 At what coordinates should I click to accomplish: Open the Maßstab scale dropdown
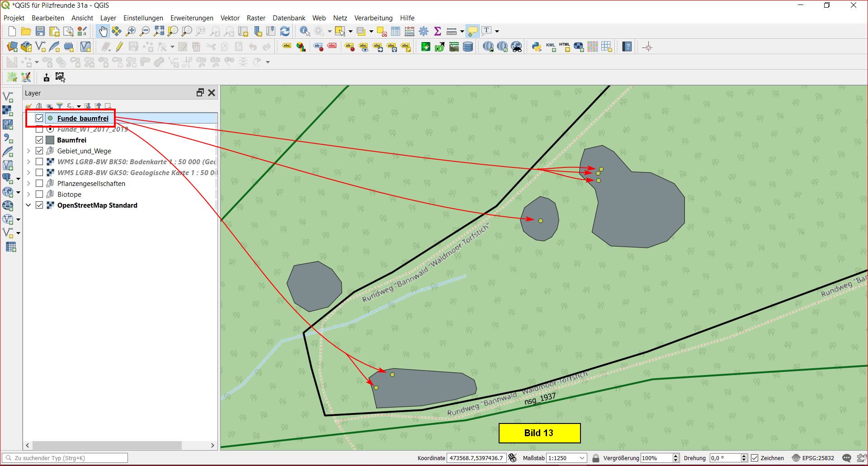point(581,458)
